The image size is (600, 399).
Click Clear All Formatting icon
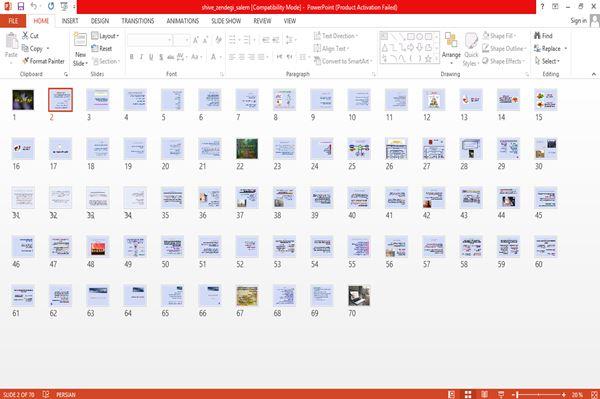(x=218, y=40)
